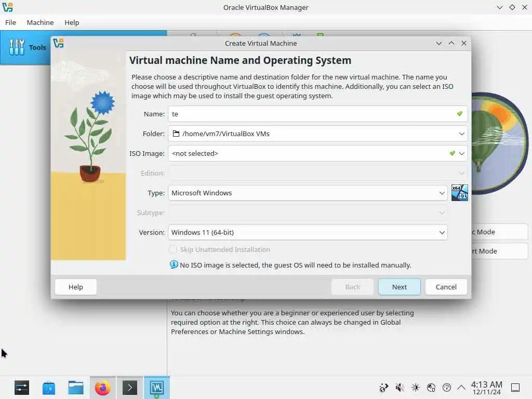Click the Cancel button
The height and width of the screenshot is (399, 532).
click(446, 287)
